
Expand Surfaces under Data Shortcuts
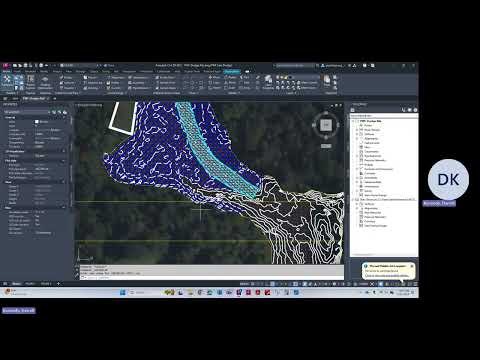point(357,204)
